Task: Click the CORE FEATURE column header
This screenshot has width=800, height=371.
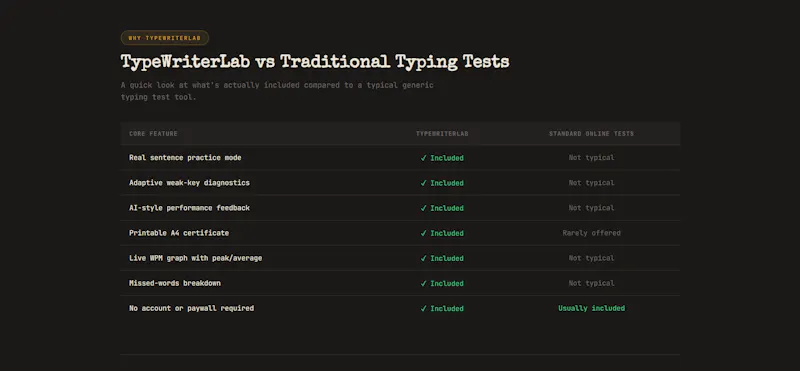Action: (x=153, y=134)
